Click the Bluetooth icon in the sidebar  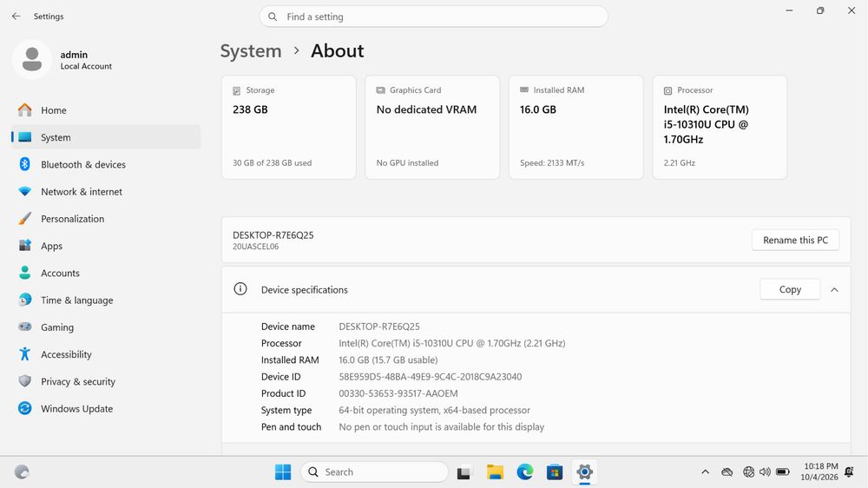point(25,164)
